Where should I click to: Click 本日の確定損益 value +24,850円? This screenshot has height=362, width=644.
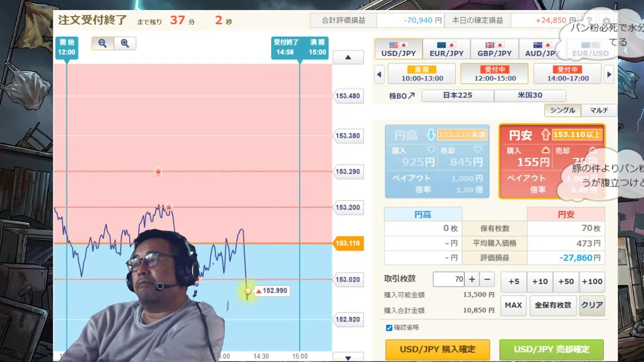point(556,21)
